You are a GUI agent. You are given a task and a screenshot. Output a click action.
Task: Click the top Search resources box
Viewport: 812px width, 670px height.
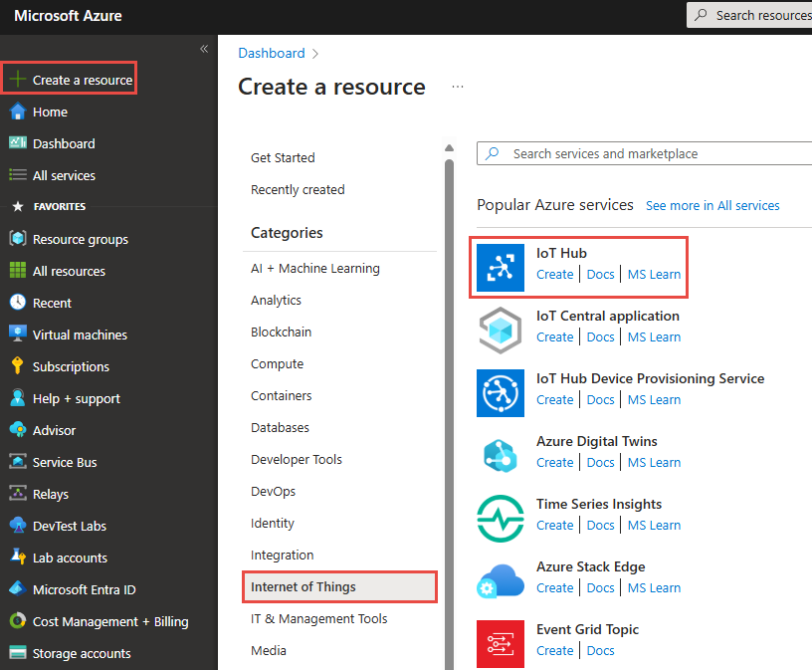click(x=749, y=15)
